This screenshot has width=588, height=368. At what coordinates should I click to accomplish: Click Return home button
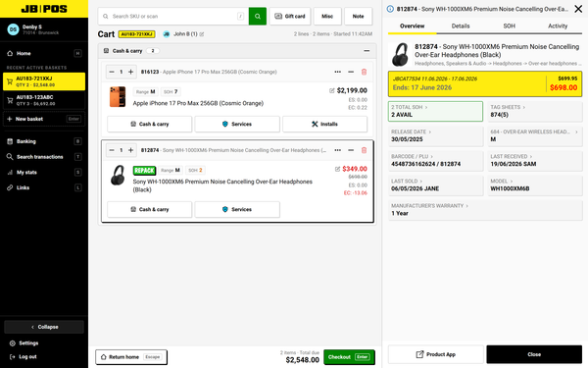coord(131,357)
